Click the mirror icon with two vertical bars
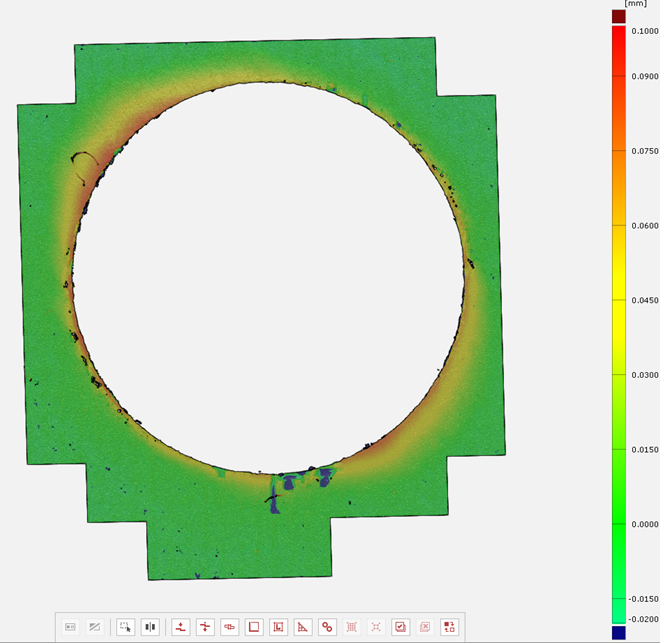The height and width of the screenshot is (643, 660). click(150, 627)
